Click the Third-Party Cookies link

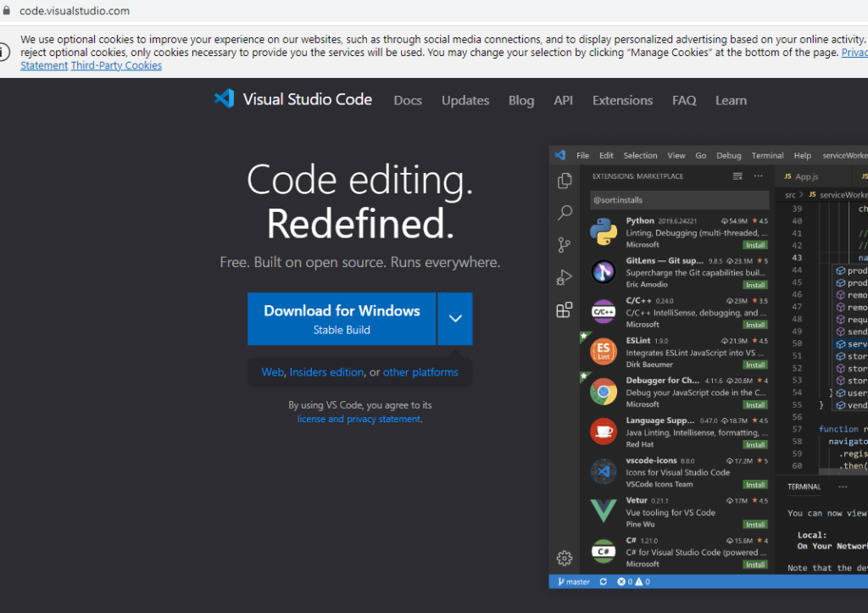116,65
